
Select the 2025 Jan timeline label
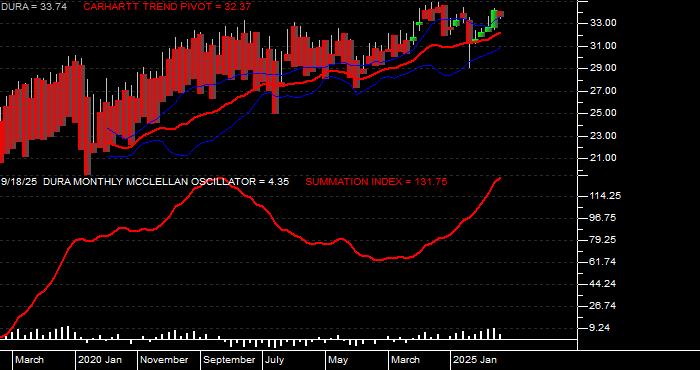[x=475, y=360]
